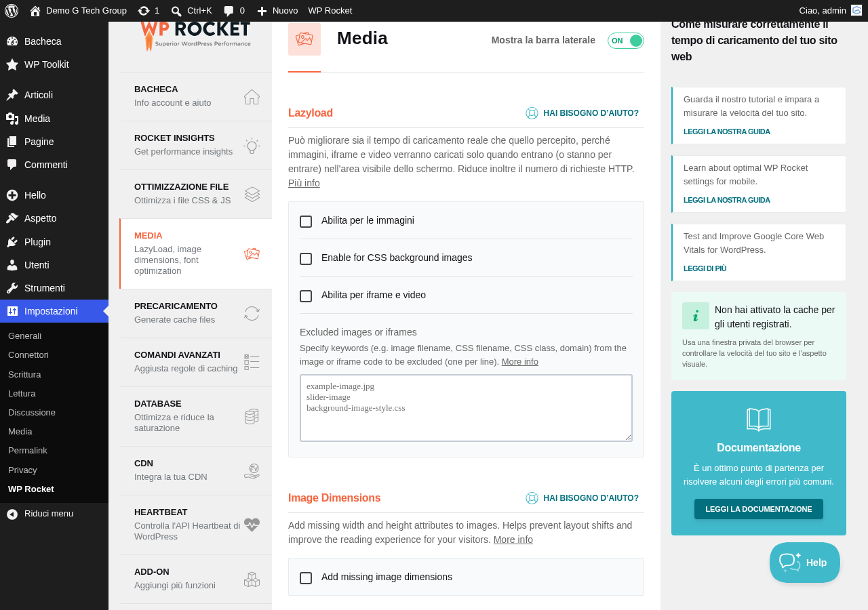868x610 pixels.
Task: Click the database cylinder icon
Action: click(252, 417)
